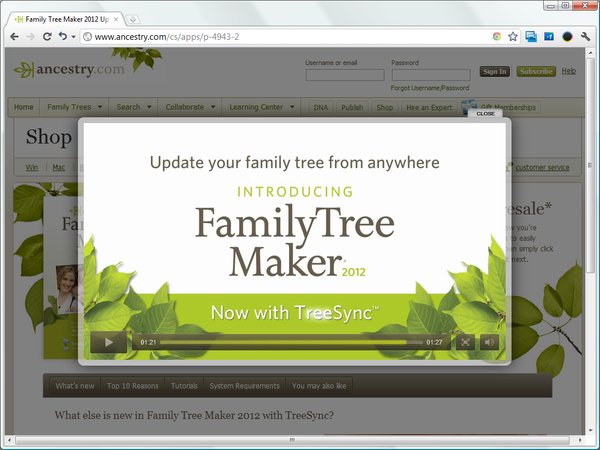Viewport: 600px width, 450px height.
Task: Click the browser forward arrow
Action: click(31, 37)
